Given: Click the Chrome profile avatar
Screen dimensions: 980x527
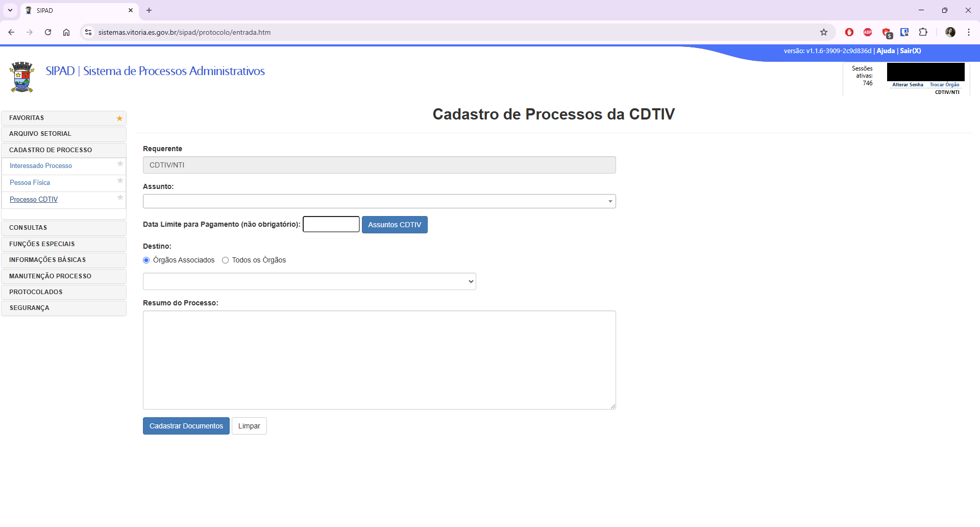Looking at the screenshot, I should (x=950, y=32).
